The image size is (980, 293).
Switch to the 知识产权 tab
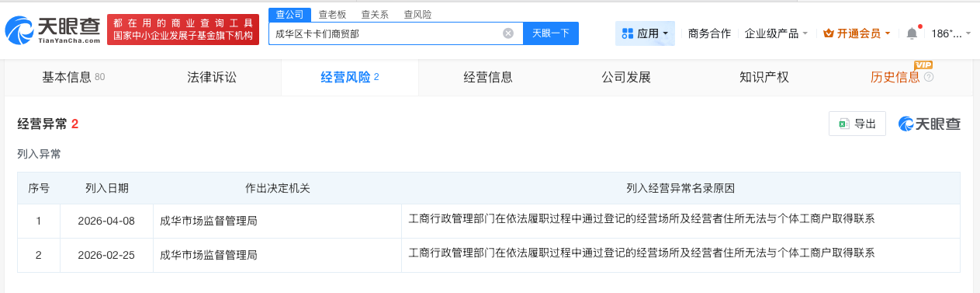pos(764,77)
